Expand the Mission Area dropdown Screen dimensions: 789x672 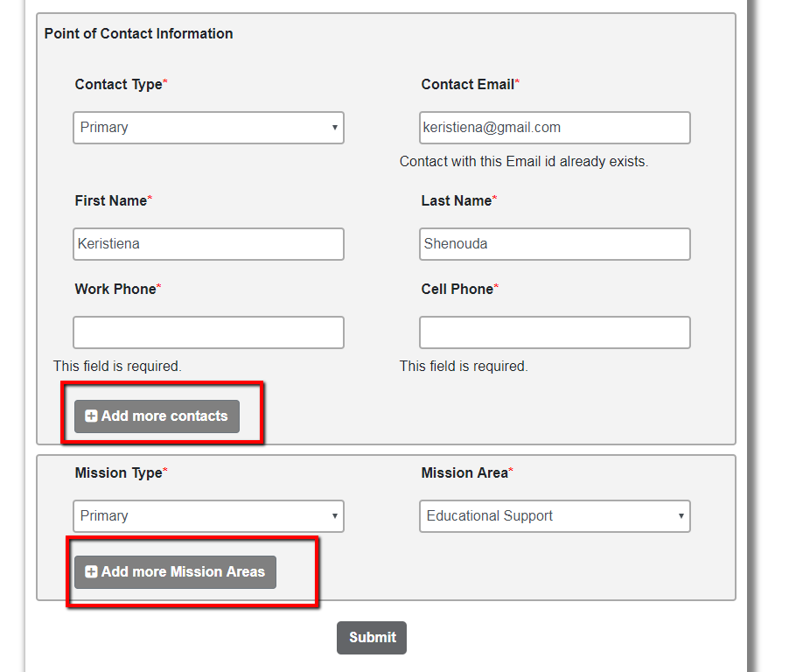555,516
